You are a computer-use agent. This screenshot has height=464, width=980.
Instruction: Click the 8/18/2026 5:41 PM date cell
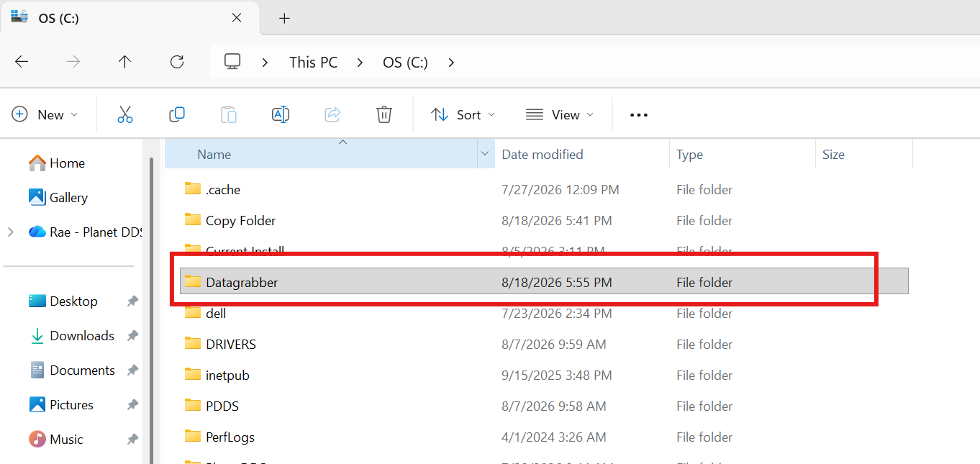click(557, 221)
